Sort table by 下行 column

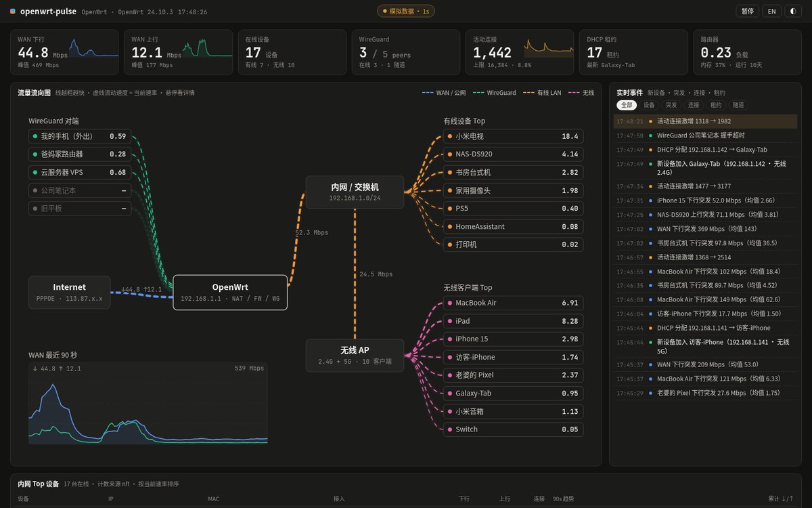tap(464, 499)
